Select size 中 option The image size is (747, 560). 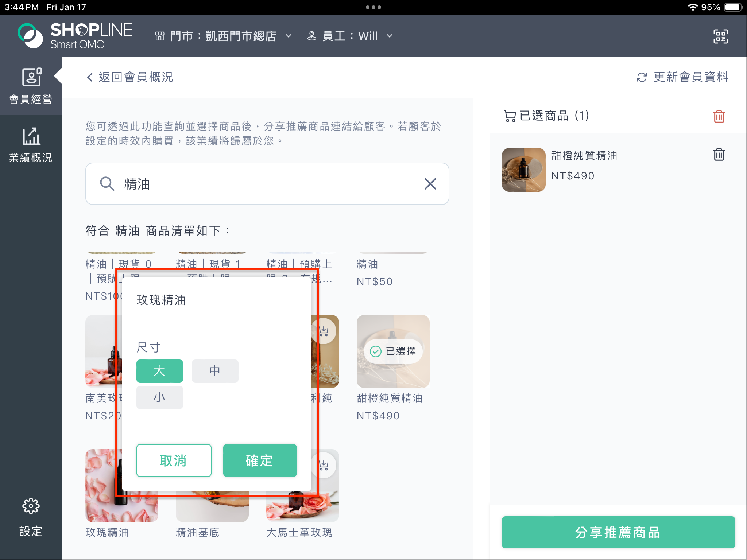point(215,371)
